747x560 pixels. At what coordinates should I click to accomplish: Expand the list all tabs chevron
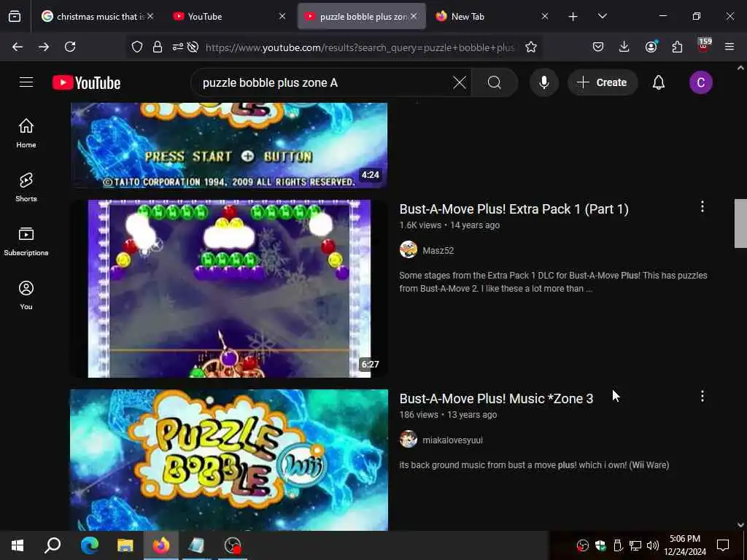pos(602,16)
